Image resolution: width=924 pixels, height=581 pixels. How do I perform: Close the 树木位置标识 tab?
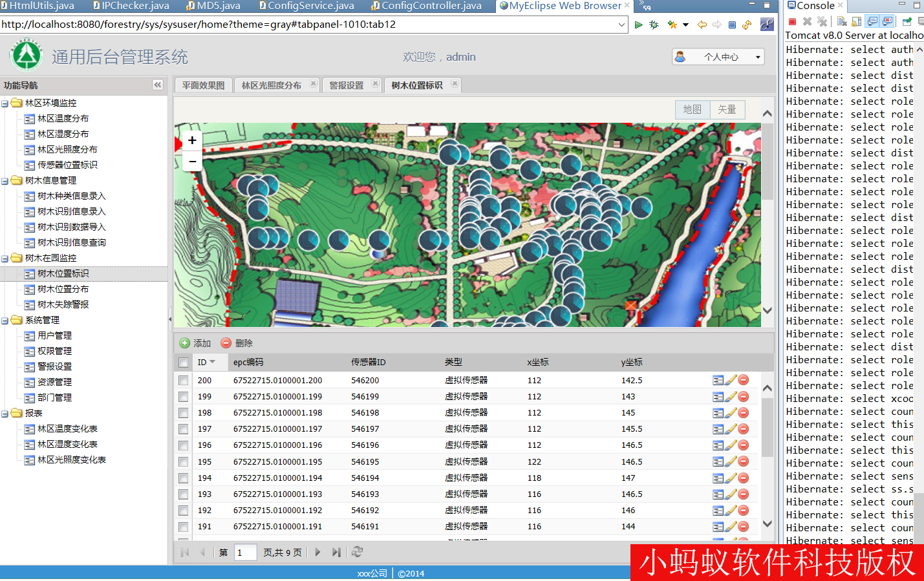(455, 83)
